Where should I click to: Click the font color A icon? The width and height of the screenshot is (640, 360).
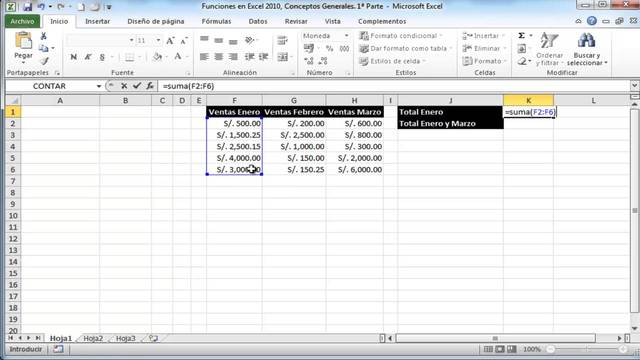pyautogui.click(x=178, y=57)
